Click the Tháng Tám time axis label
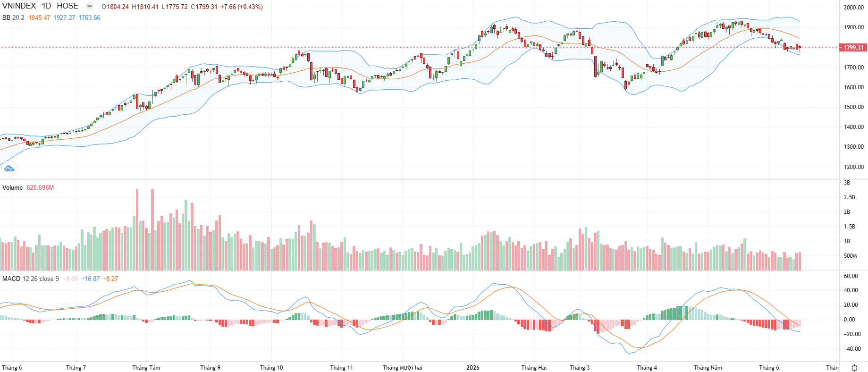This screenshot has width=868, height=372. [x=146, y=367]
